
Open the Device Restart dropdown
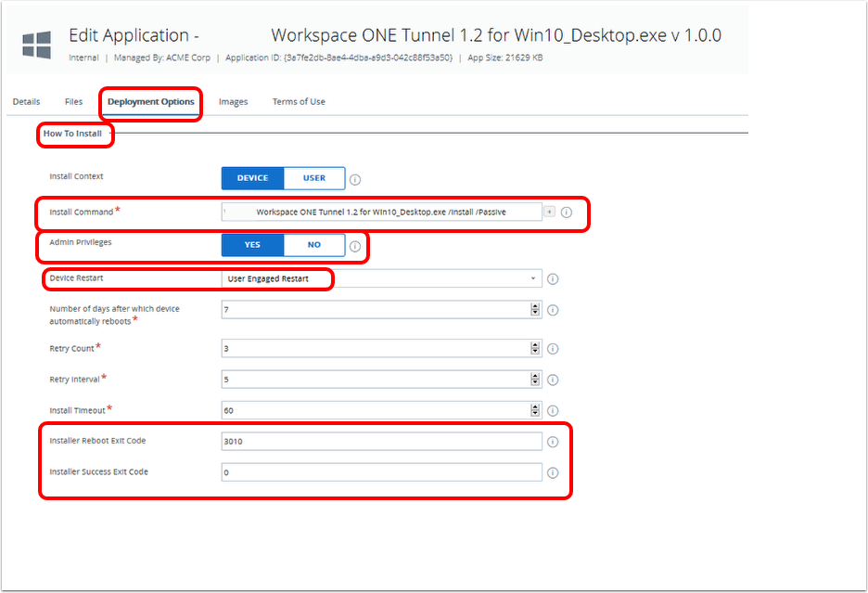[381, 278]
